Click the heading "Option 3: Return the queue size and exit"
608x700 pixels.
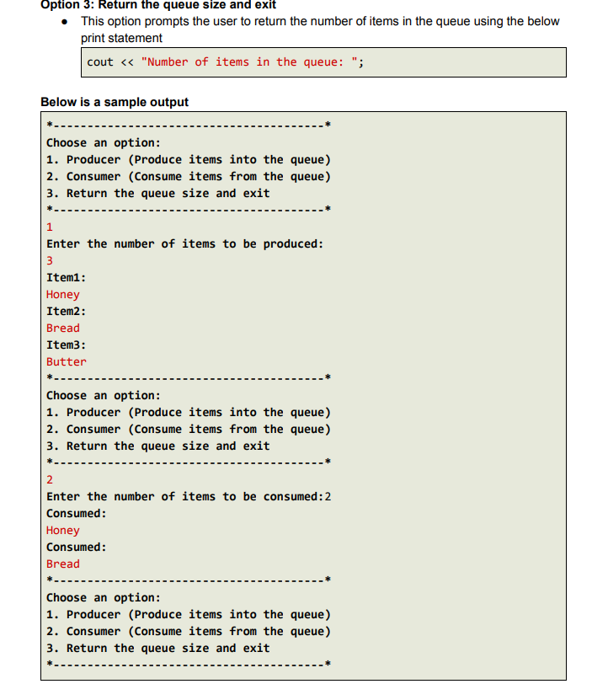[158, 5]
